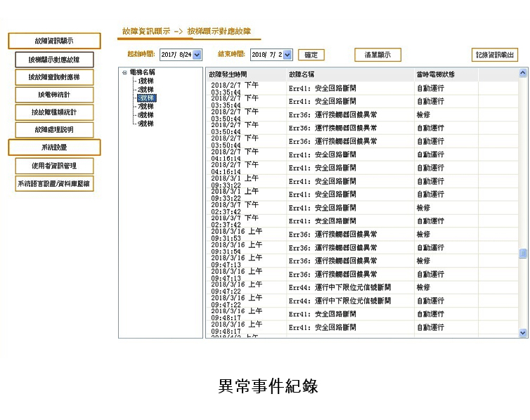Open 故障處理說明 sidebar item
530x420 pixels.
[54, 130]
